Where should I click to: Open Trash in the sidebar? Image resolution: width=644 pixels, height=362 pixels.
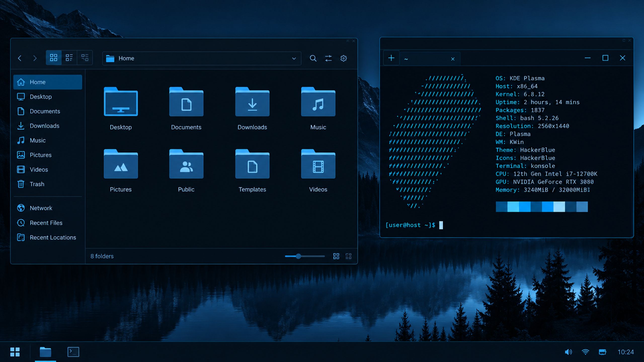pyautogui.click(x=48, y=184)
